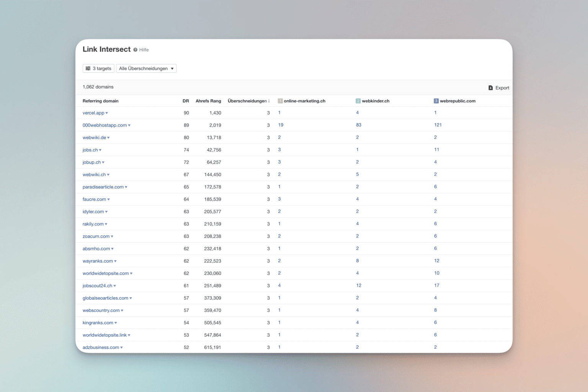This screenshot has height=392, width=588.
Task: Click webkinder.ch link count 83
Action: click(359, 125)
